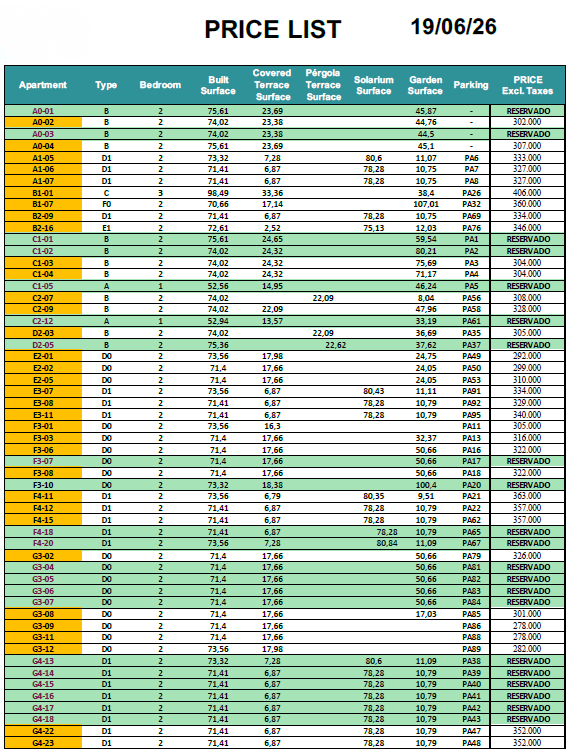This screenshot has height=750, width=566.
Task: Select apartment cell B1-01
Action: 43,193
